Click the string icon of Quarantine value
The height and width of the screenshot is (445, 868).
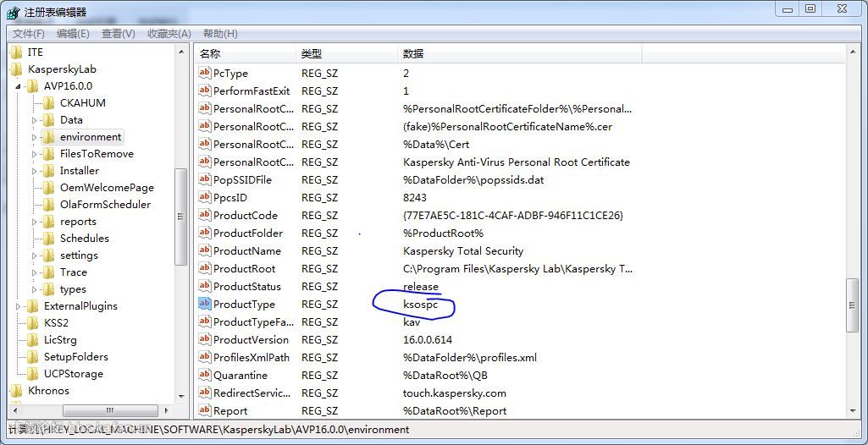[204, 375]
